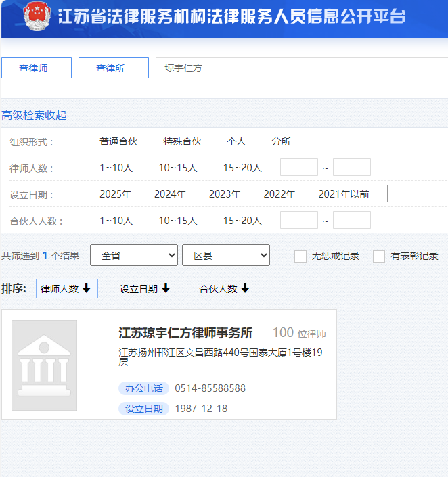Open the --区县-- district dropdown

pyautogui.click(x=226, y=255)
